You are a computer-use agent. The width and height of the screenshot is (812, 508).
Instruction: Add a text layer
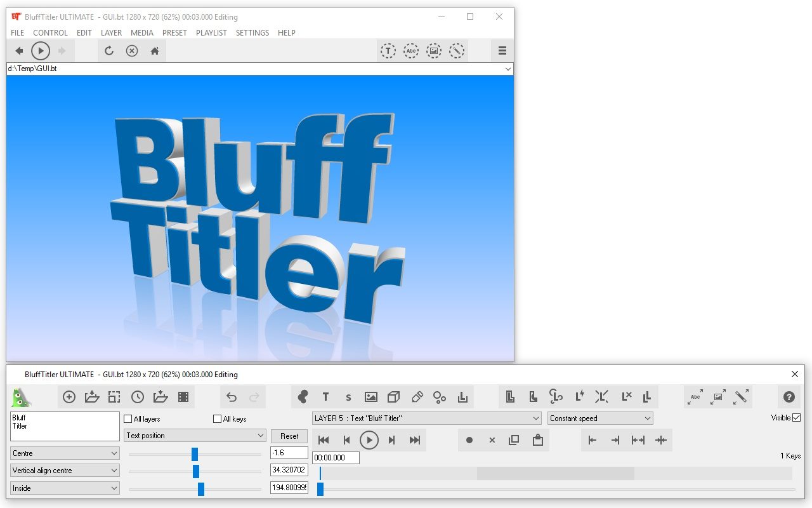coord(325,397)
